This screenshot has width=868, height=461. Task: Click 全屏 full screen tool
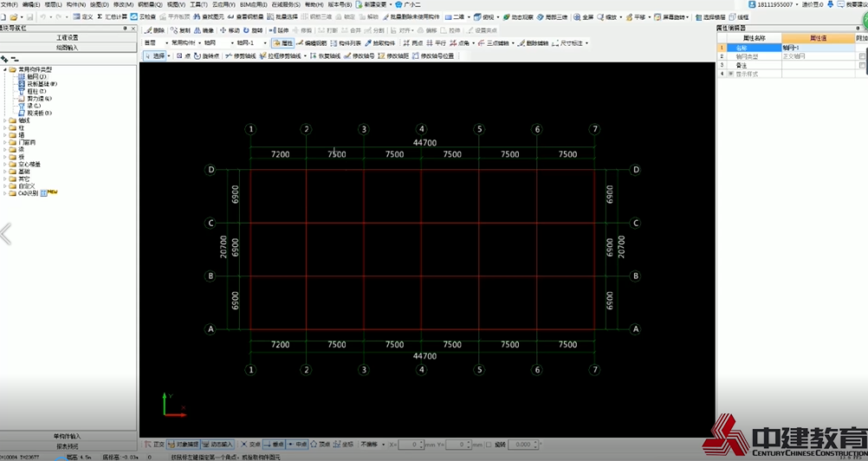tap(584, 17)
